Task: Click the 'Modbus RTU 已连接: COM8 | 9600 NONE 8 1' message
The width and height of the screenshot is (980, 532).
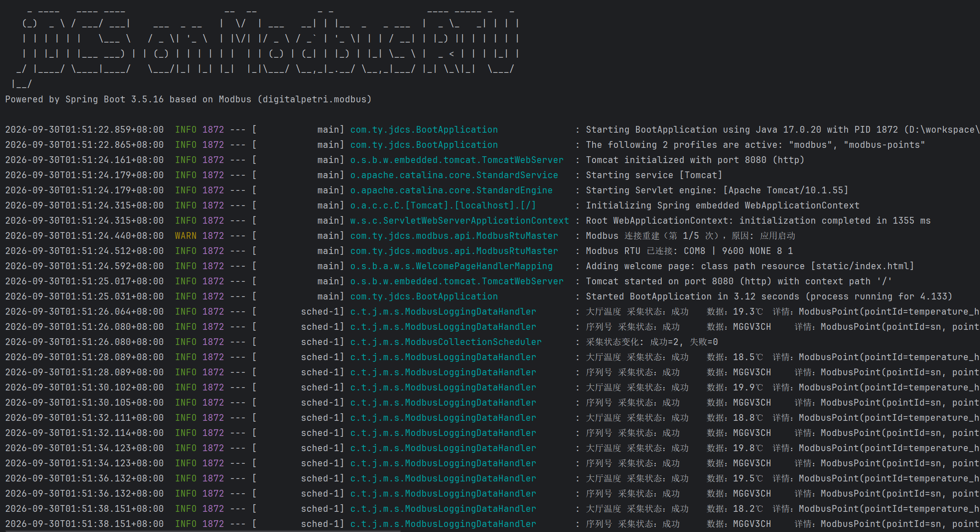Action: [x=690, y=251]
